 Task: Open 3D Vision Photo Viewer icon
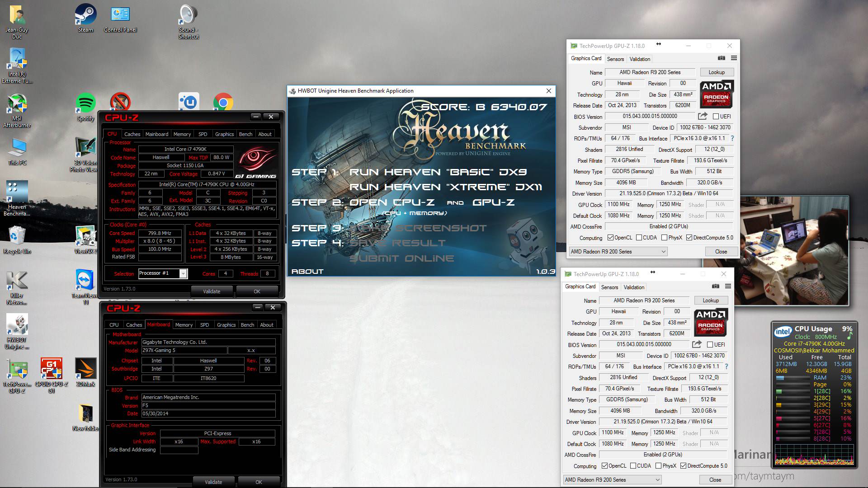pyautogui.click(x=85, y=155)
